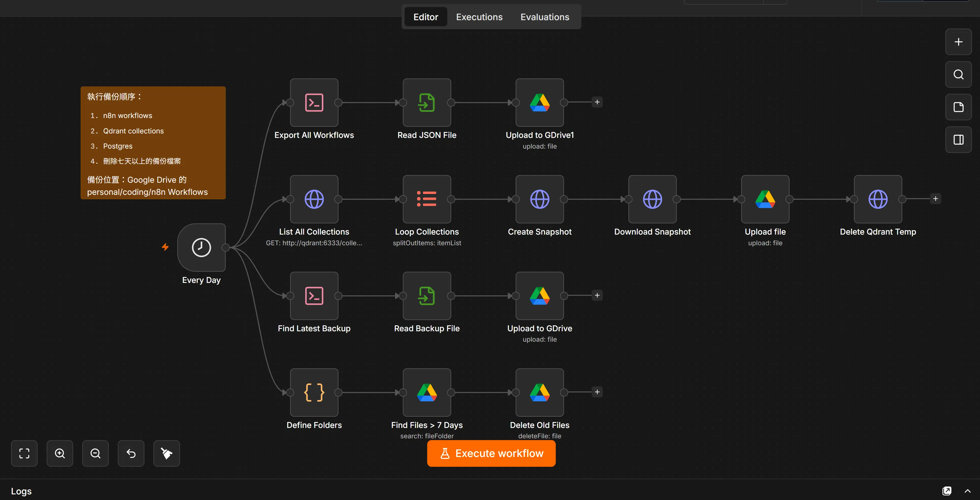Click Execute workflow button

click(x=491, y=453)
